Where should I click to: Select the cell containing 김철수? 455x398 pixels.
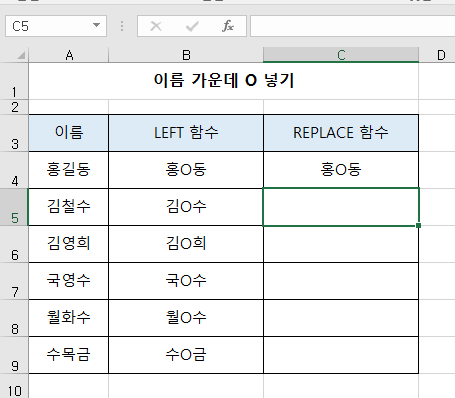[69, 207]
